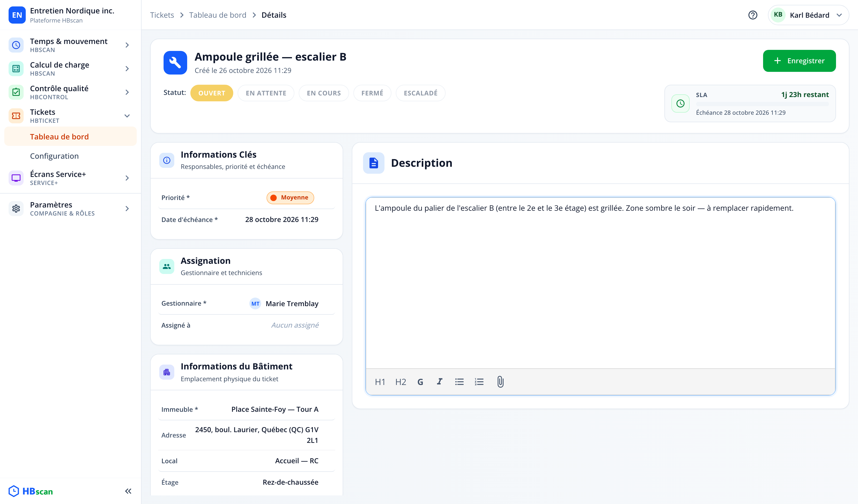Insert a numbered list
858x504 pixels.
point(479,382)
